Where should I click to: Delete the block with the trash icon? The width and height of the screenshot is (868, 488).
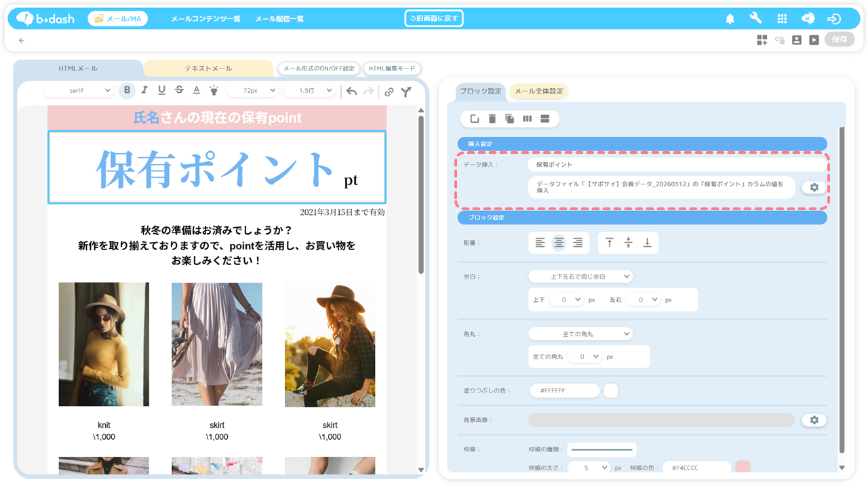[492, 119]
